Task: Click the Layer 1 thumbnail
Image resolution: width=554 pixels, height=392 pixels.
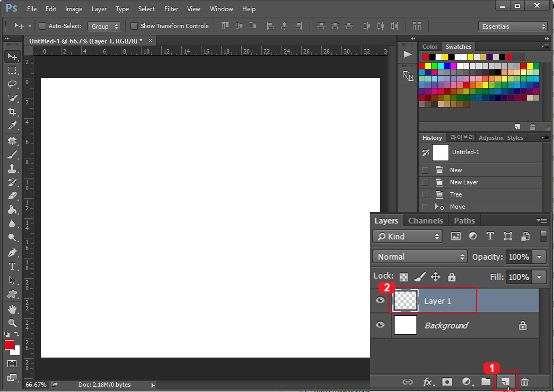Action: (x=405, y=300)
